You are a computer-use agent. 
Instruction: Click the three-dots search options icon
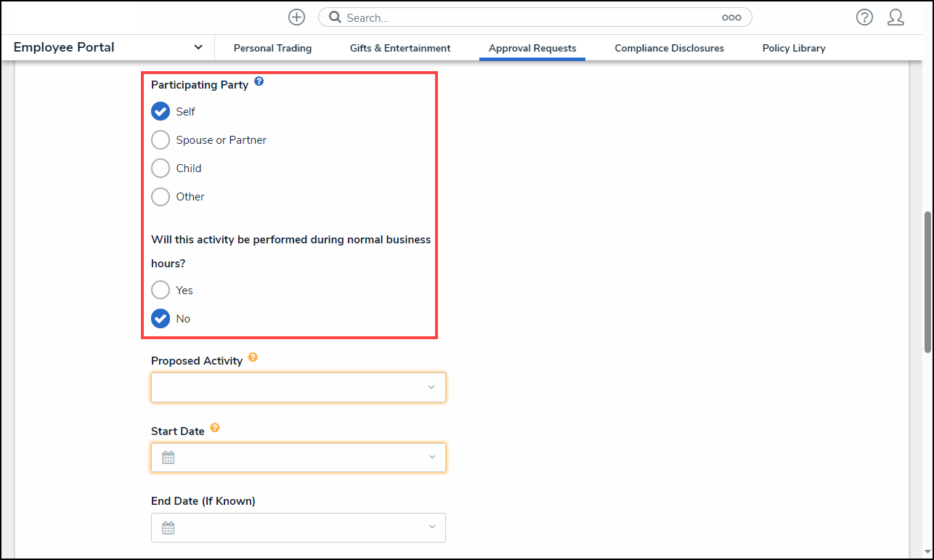(x=731, y=17)
